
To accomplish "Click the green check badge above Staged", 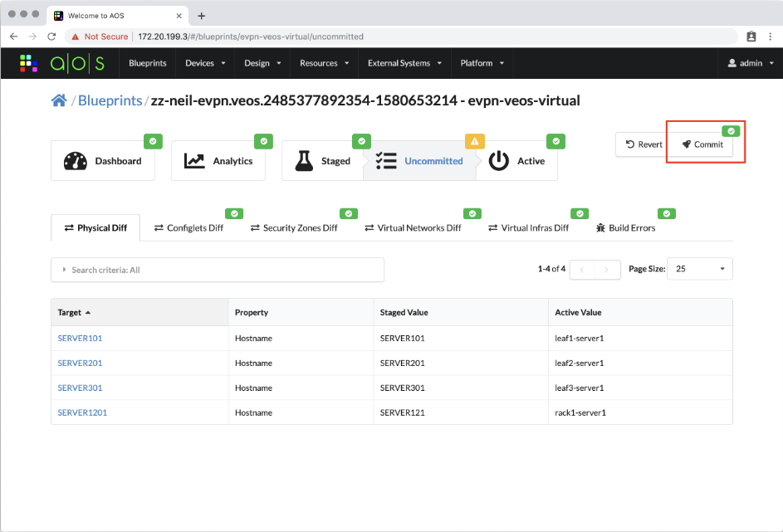I will pyautogui.click(x=361, y=141).
